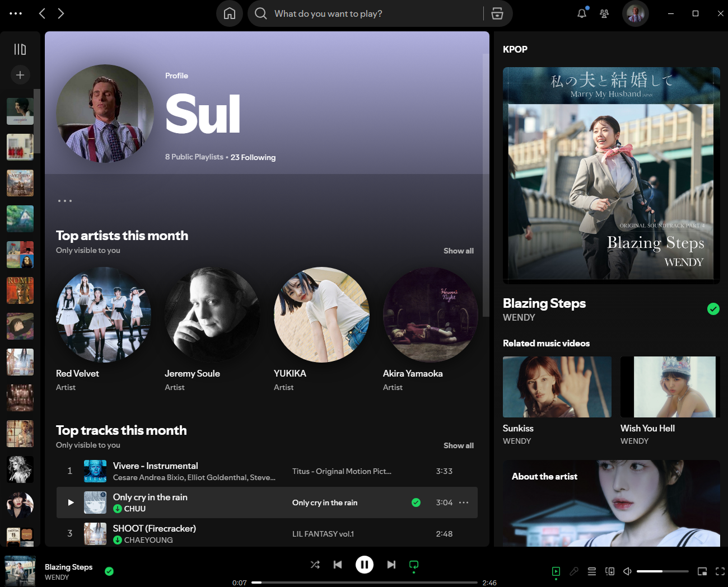Image resolution: width=728 pixels, height=587 pixels.
Task: Open the three-dots app menu
Action: click(x=16, y=13)
